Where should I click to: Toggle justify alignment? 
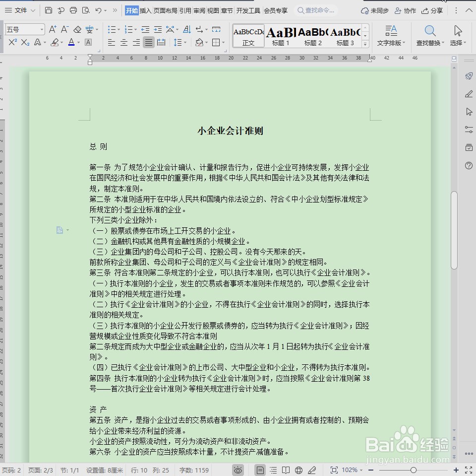149,42
